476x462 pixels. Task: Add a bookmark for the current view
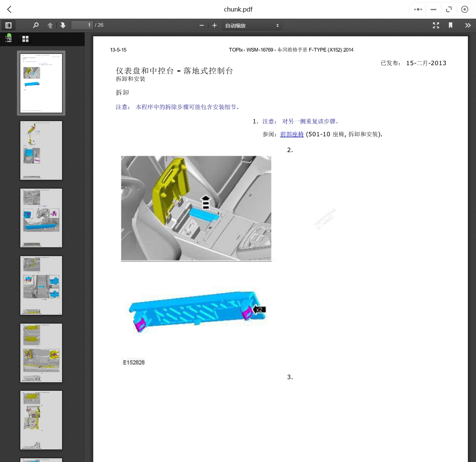click(x=451, y=25)
